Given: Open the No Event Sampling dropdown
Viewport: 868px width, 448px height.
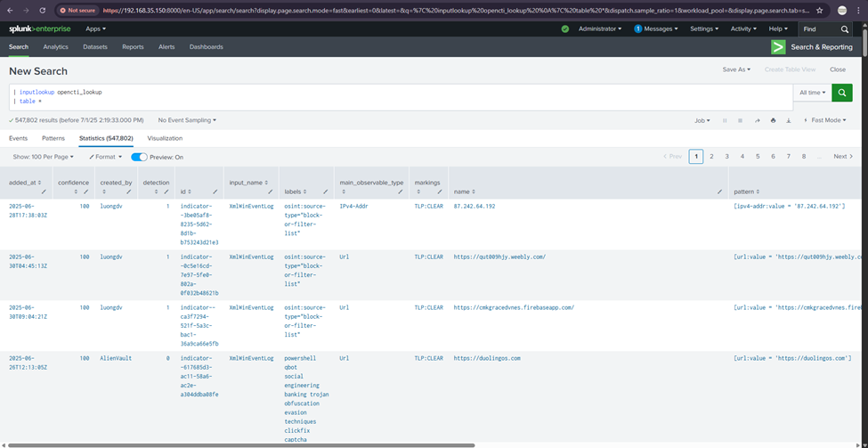Looking at the screenshot, I should pos(187,119).
